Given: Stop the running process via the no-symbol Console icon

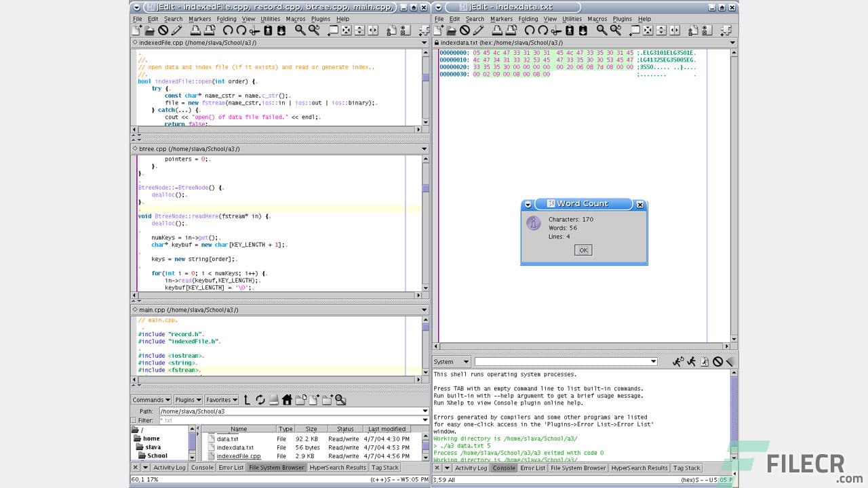Looking at the screenshot, I should tap(717, 361).
